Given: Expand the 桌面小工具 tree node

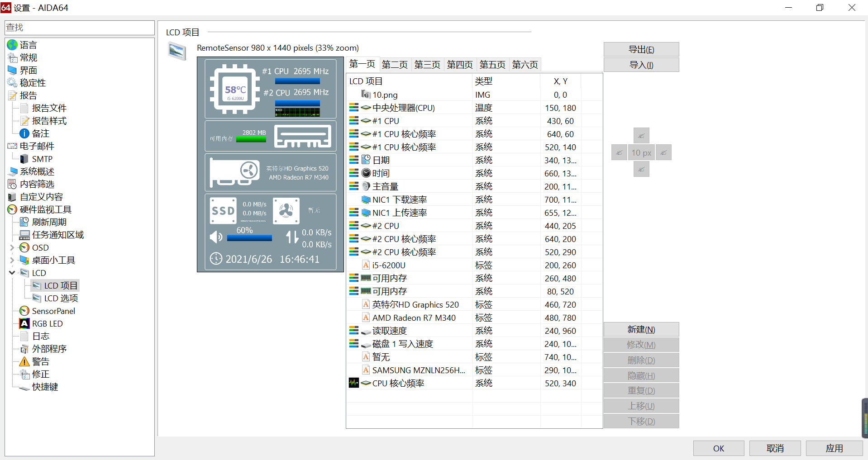Looking at the screenshot, I should click(x=12, y=261).
